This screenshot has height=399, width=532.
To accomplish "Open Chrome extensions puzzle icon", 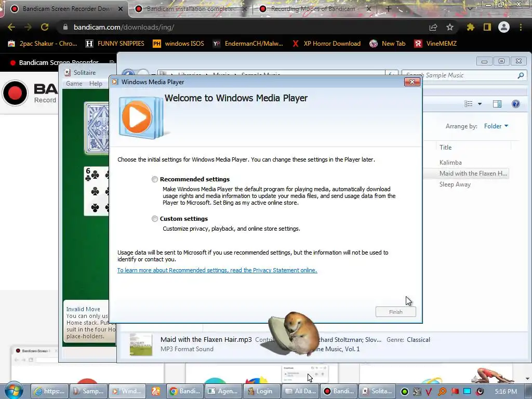I will (470, 27).
